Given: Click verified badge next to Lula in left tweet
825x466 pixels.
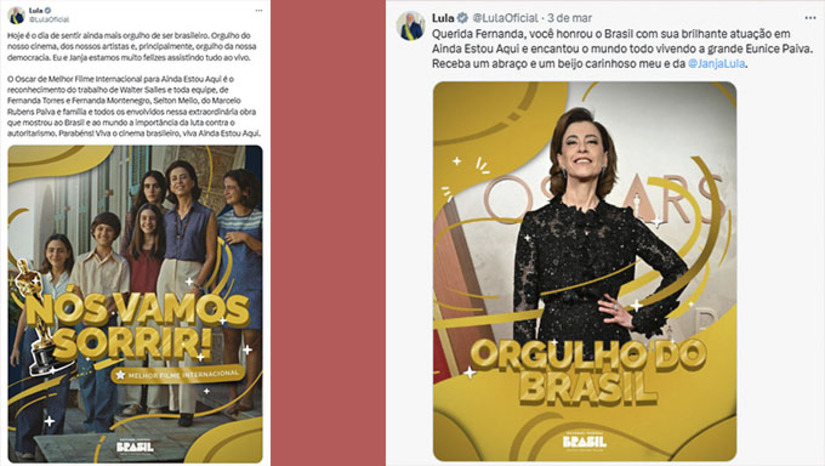Looking at the screenshot, I should click(48, 11).
